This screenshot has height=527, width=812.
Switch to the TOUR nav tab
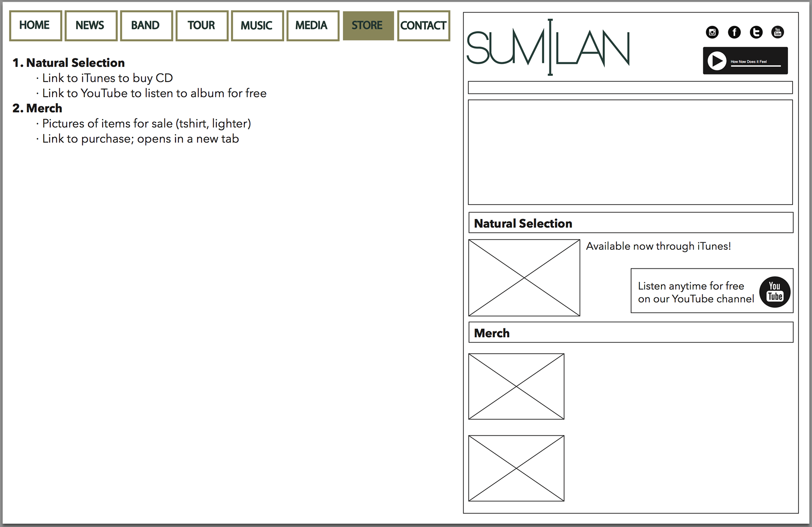pyautogui.click(x=201, y=26)
